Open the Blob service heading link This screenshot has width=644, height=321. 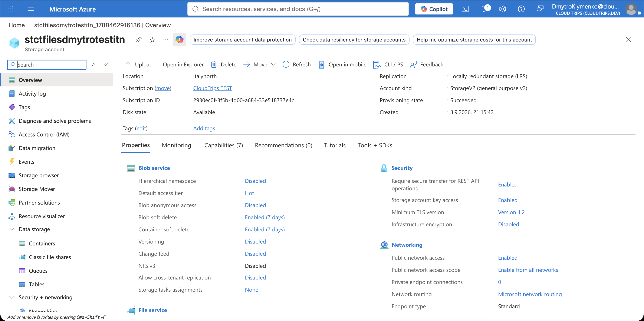[x=154, y=168]
